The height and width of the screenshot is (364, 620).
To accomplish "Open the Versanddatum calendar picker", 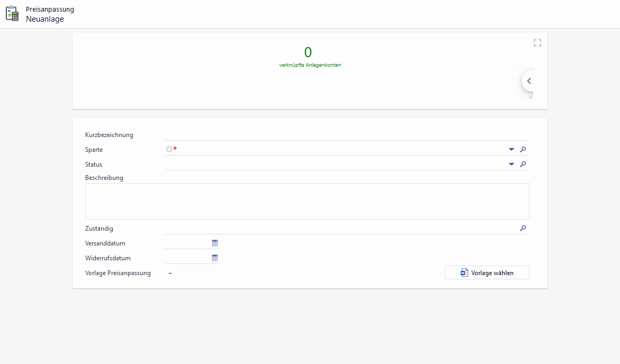I will pos(215,243).
